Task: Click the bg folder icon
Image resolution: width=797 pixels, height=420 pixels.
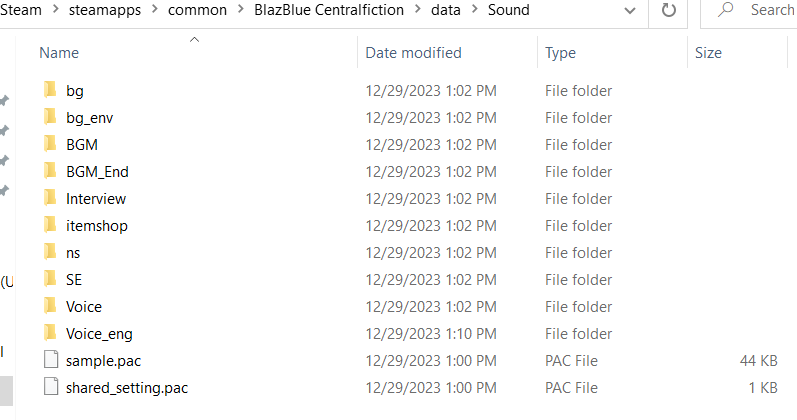Action: 50,91
